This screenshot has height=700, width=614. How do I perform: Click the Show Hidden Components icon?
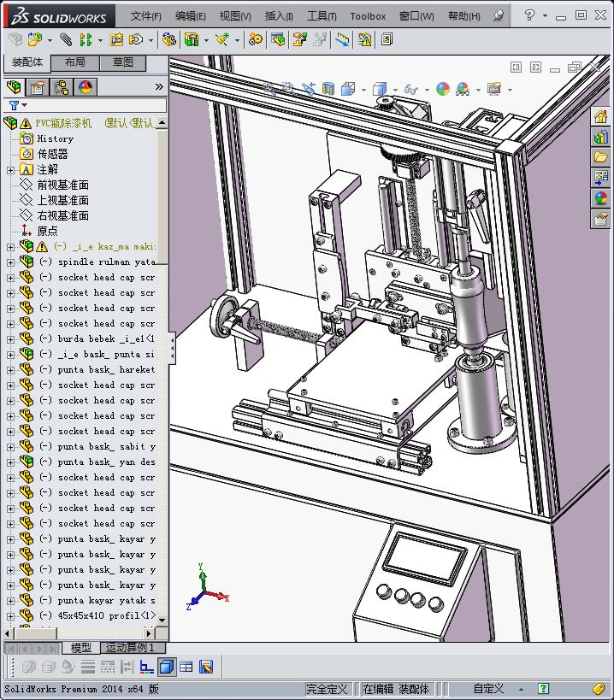pyautogui.click(x=168, y=39)
